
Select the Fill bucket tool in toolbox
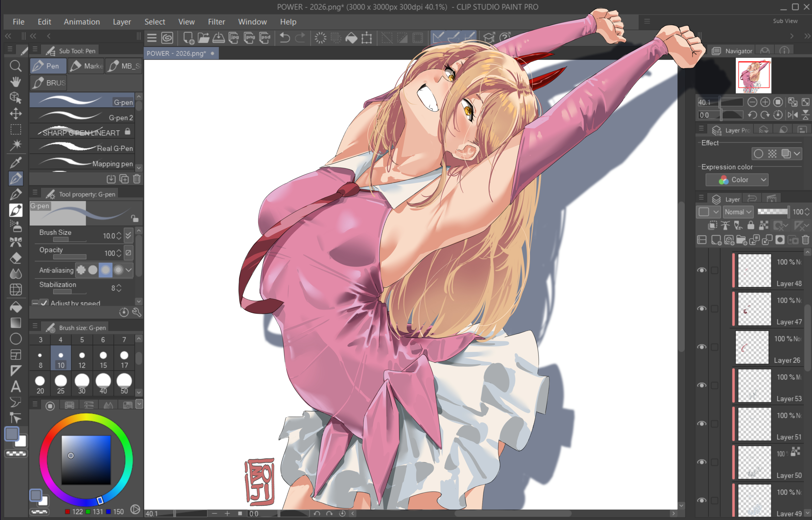tap(15, 307)
